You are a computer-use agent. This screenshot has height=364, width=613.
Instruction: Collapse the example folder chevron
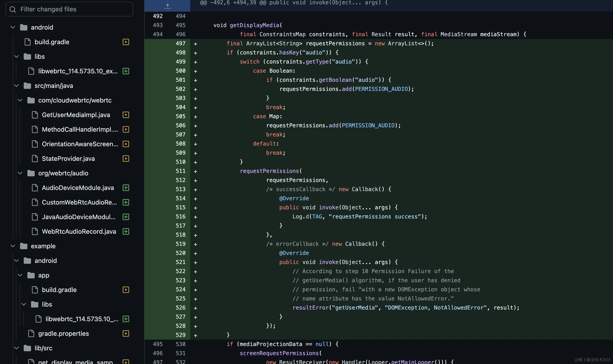(13, 246)
